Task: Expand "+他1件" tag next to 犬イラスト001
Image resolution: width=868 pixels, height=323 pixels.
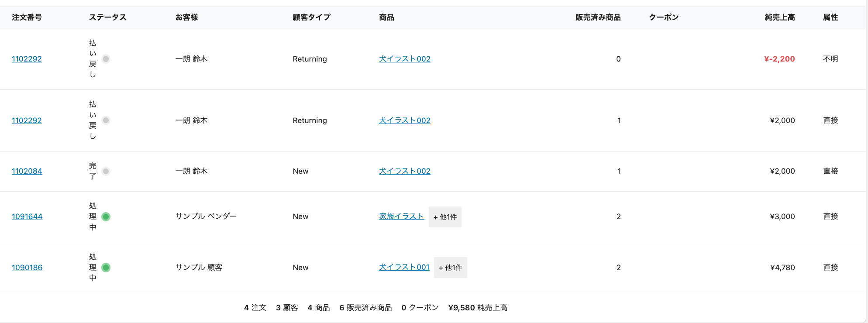Action: pos(450,268)
